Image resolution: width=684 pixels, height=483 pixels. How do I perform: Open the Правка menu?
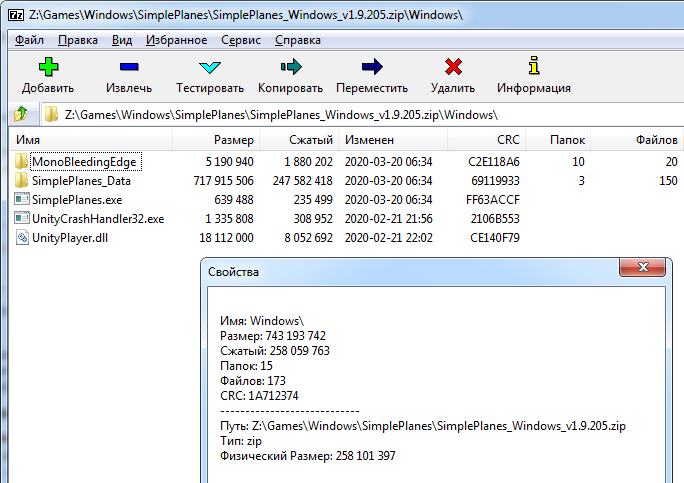click(x=78, y=40)
